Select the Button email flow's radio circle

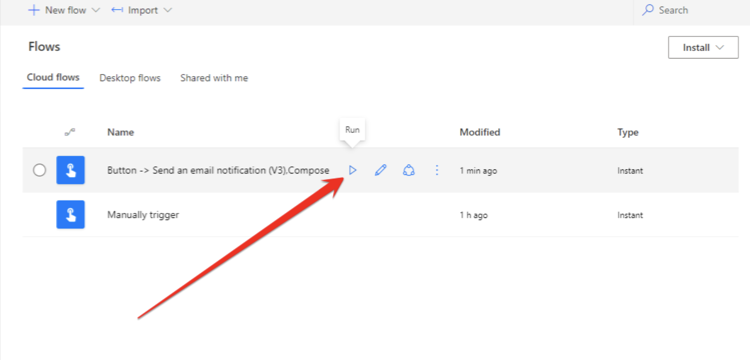(39, 170)
